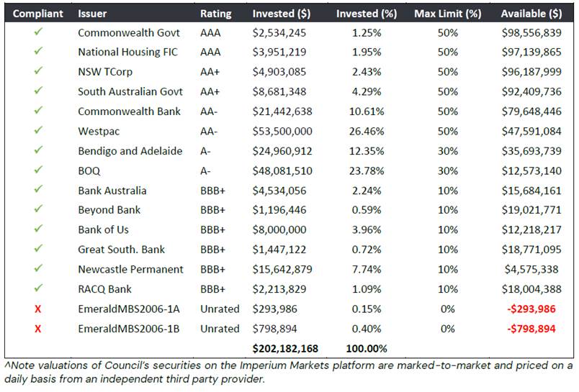Click the compliance tick for RACQ Bank
The image size is (579, 392).
pos(38,288)
